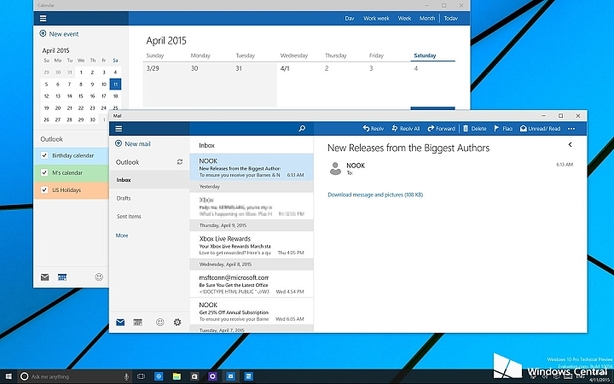Reply to the open NOOK email
Screen dimensions: 614x384
click(x=373, y=128)
